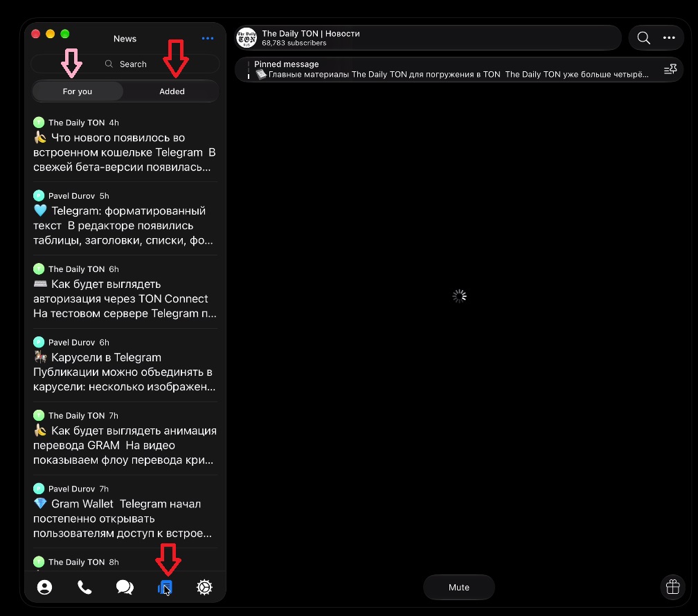Click the Search field in News
Screen dimensions: 698x616
[x=125, y=64]
